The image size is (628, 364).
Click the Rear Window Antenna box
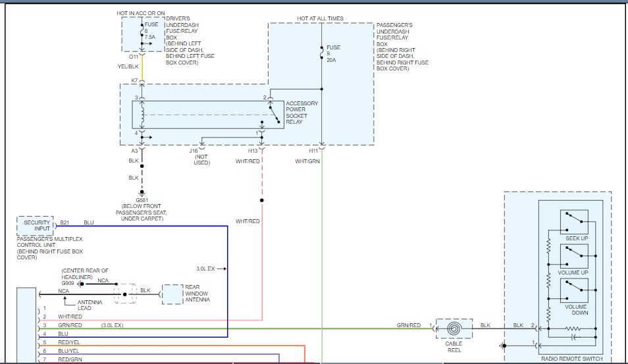click(172, 294)
